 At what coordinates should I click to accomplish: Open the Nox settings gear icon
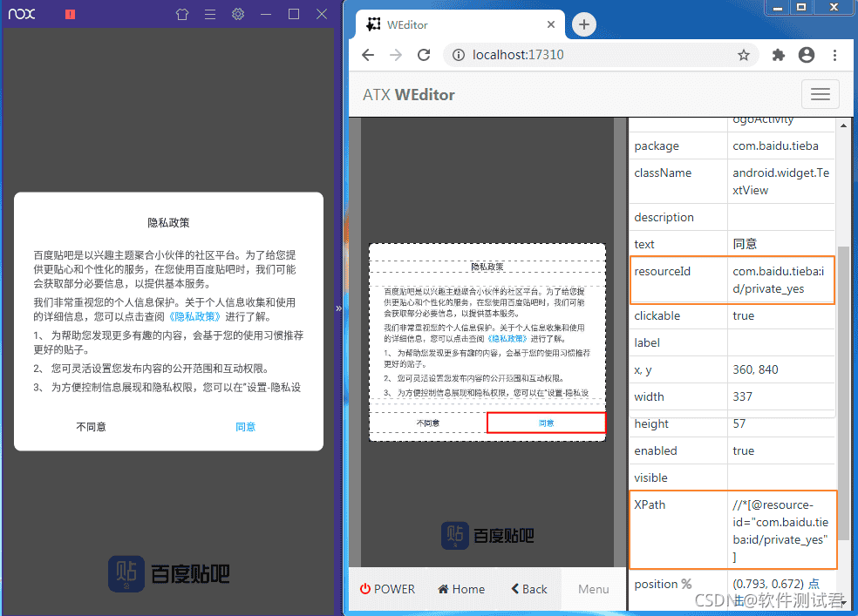[237, 14]
